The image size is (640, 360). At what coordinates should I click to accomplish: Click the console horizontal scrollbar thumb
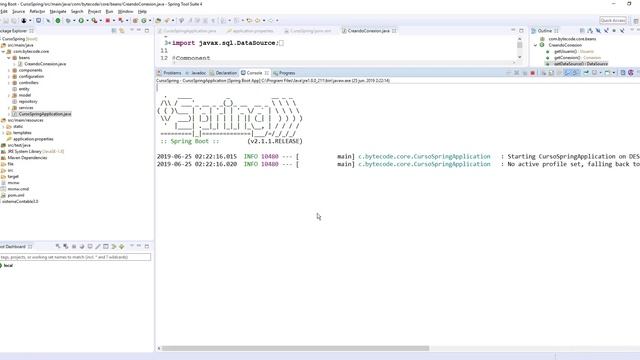pyautogui.click(x=296, y=348)
